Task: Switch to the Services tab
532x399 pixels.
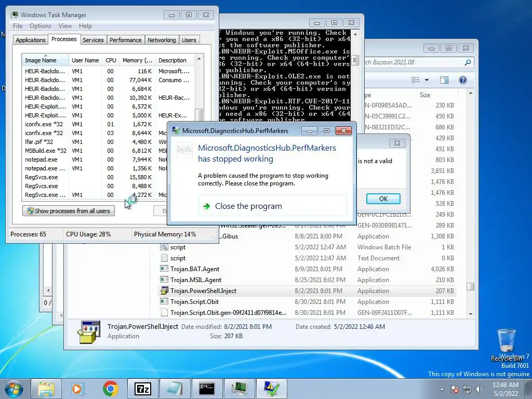Action: point(93,40)
